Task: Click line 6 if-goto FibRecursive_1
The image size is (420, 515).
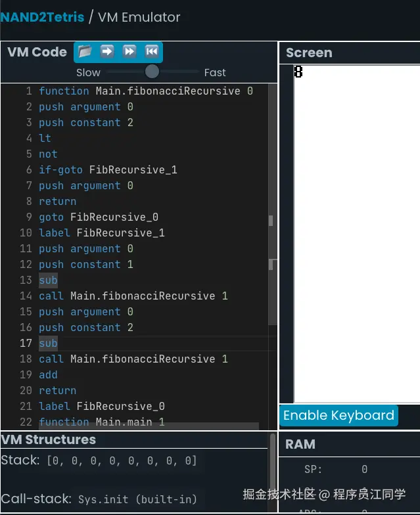Action: 108,169
